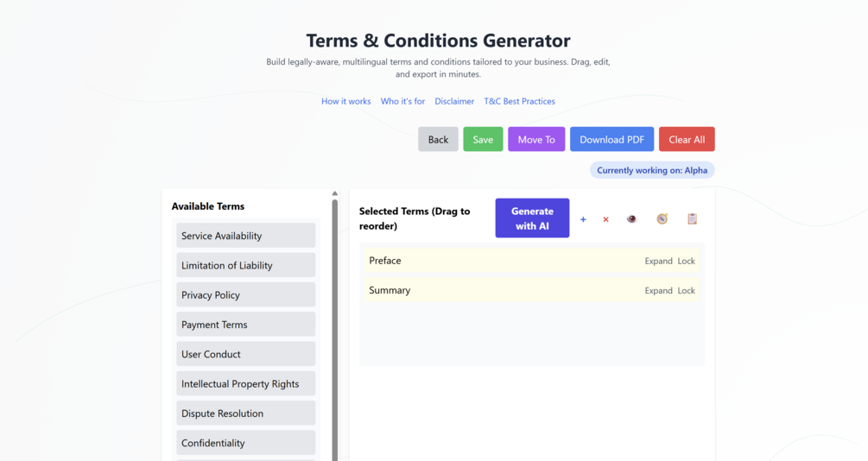Open the Move To menu button
This screenshot has width=868, height=461.
(536, 139)
